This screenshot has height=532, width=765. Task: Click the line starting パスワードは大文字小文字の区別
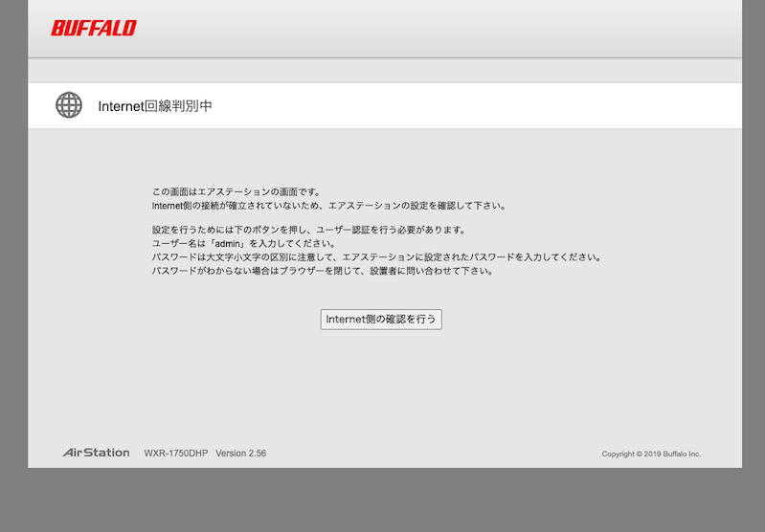[377, 257]
